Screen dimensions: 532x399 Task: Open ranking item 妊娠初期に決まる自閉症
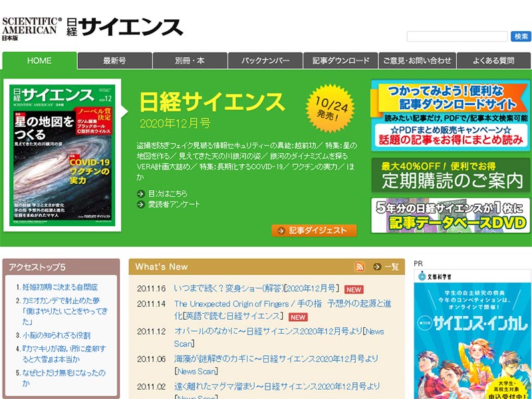pyautogui.click(x=60, y=287)
